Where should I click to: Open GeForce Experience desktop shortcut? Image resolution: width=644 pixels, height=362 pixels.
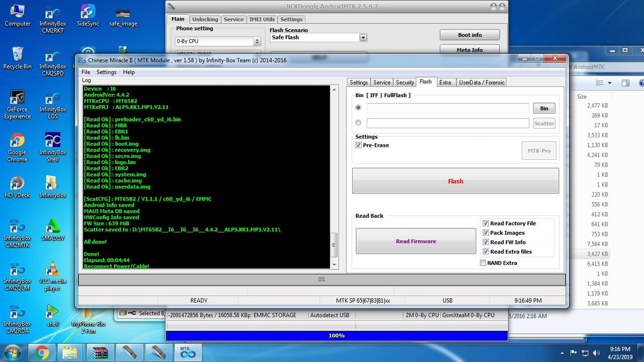[17, 105]
